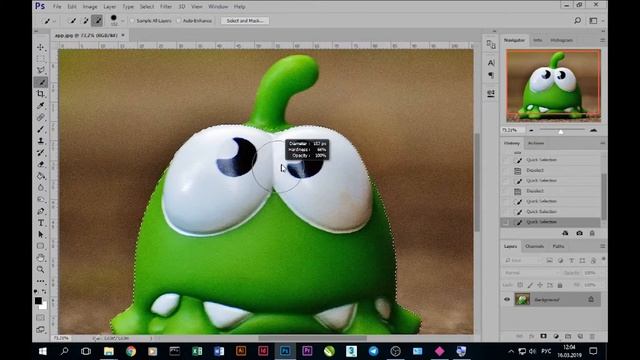Select the Clone Stamp tool

click(40, 141)
